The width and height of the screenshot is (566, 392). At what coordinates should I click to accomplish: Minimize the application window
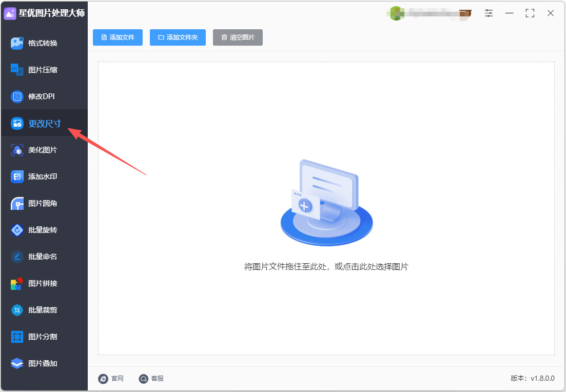tap(510, 13)
